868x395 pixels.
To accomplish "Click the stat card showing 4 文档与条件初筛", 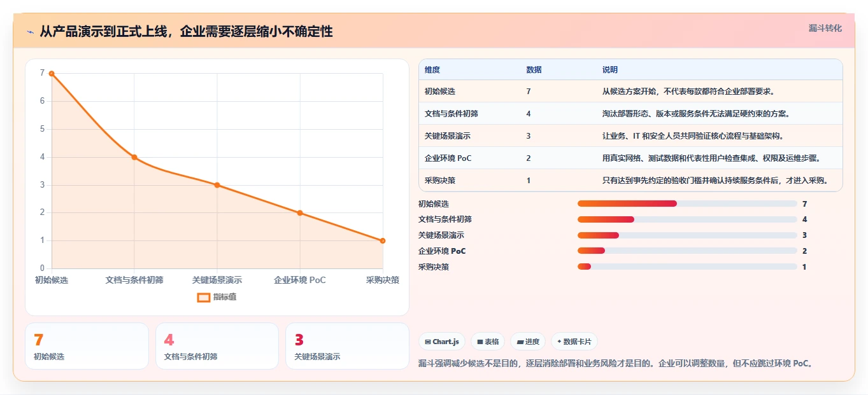I will point(217,346).
